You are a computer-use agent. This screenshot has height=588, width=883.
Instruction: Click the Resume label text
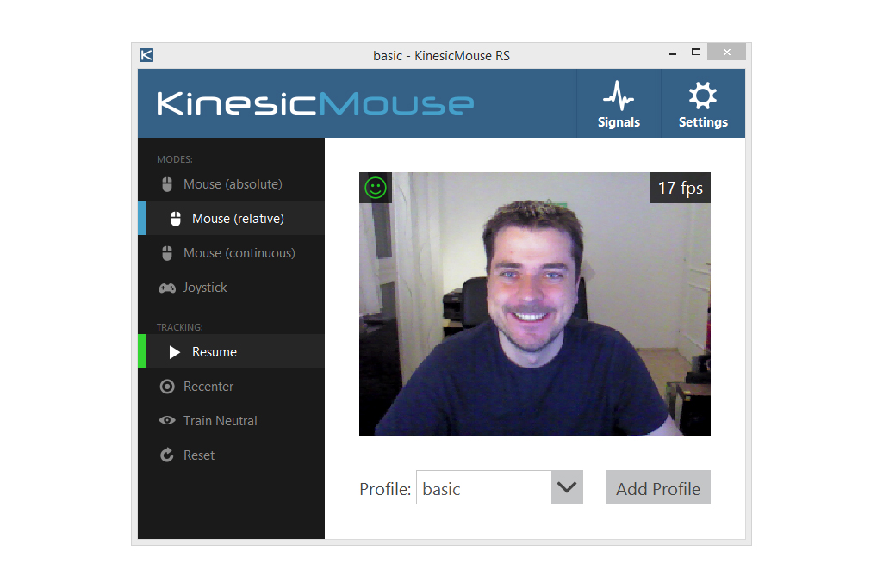click(215, 351)
